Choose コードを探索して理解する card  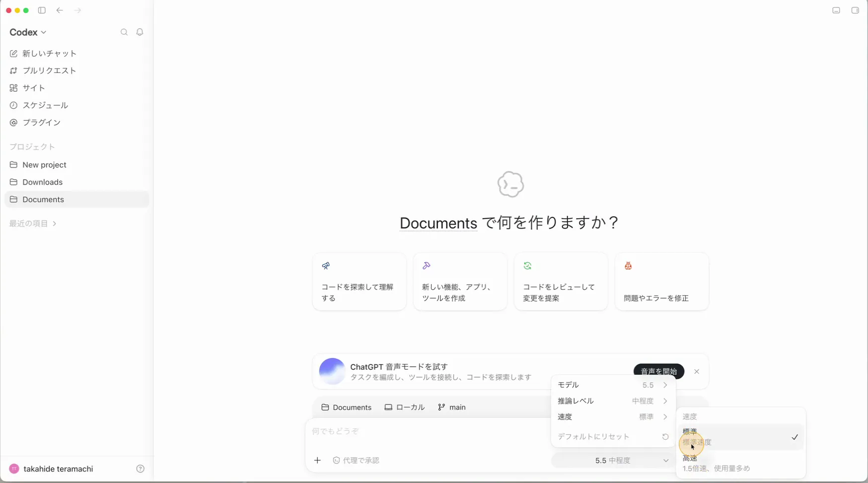[x=360, y=282]
